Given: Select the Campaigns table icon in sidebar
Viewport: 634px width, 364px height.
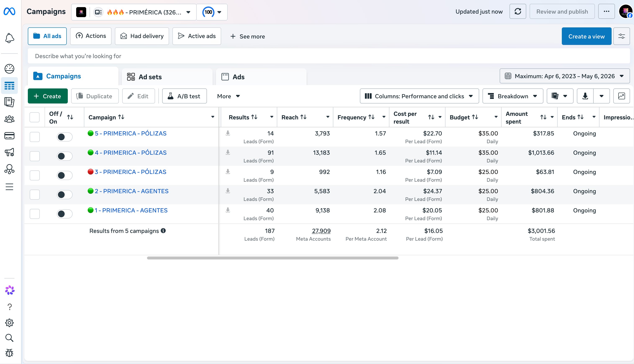Looking at the screenshot, I should pyautogui.click(x=9, y=86).
